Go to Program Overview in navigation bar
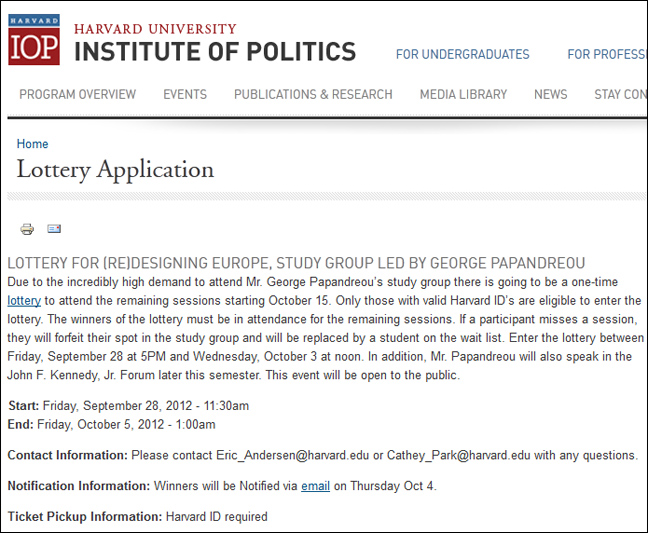The image size is (648, 533). click(77, 95)
